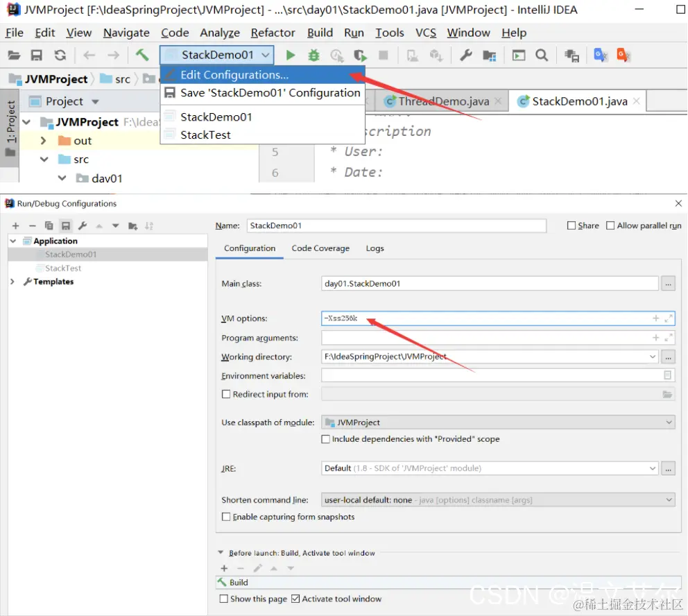Collapse Before launch section triangle
Screen dimensions: 688x616
(221, 553)
